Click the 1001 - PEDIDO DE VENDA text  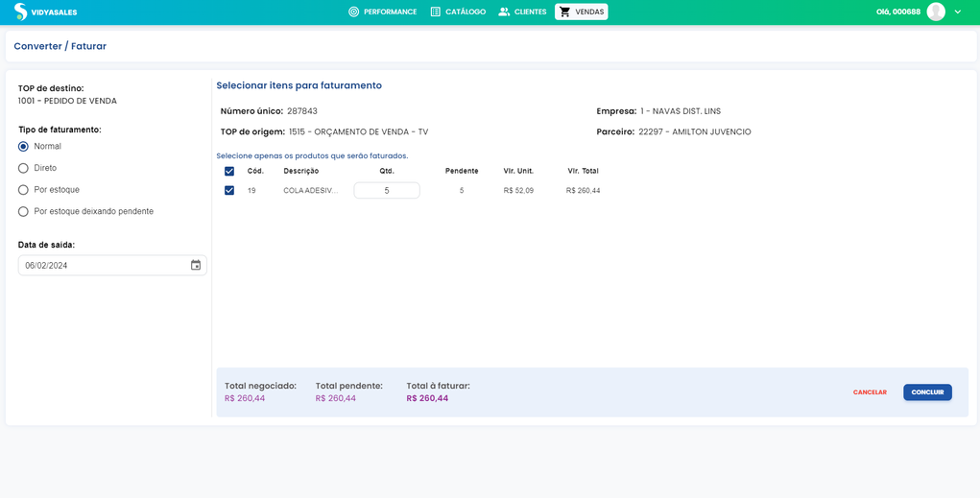67,101
